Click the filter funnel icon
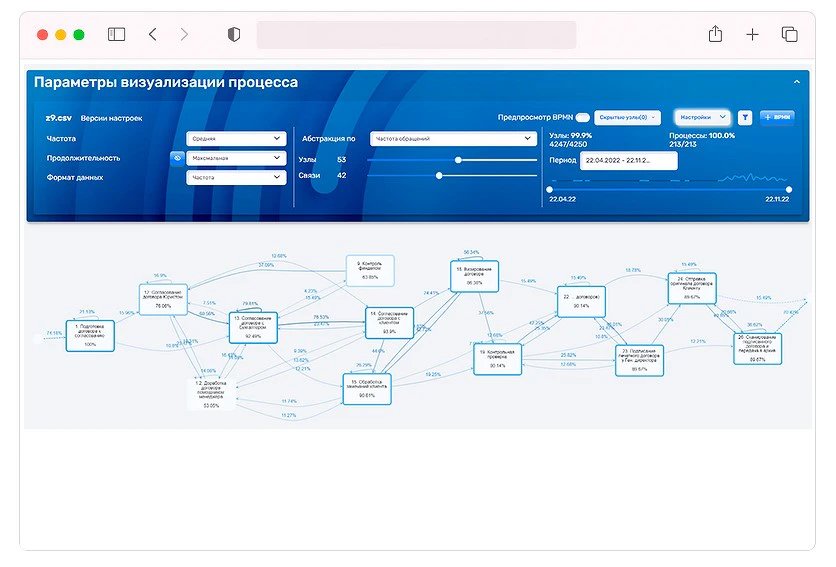The width and height of the screenshot is (836, 567). tap(745, 117)
